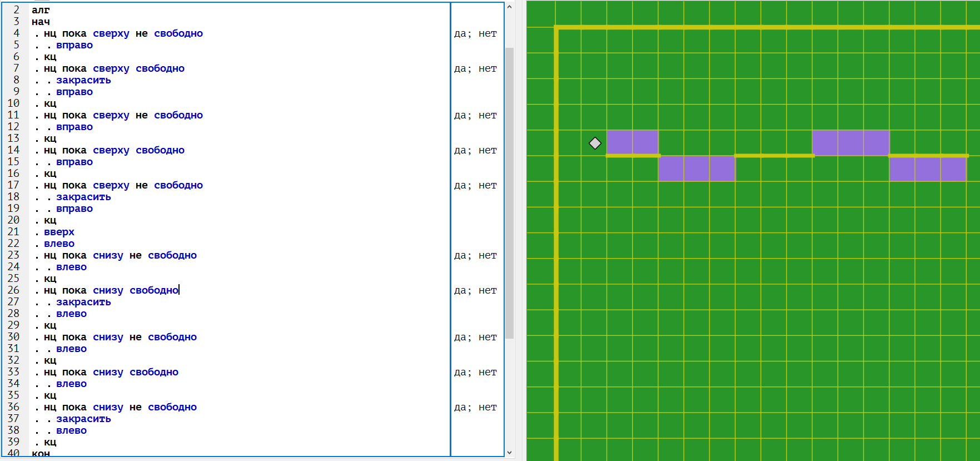Click "закрасить" on line 8
The height and width of the screenshot is (461, 980).
[x=83, y=80]
